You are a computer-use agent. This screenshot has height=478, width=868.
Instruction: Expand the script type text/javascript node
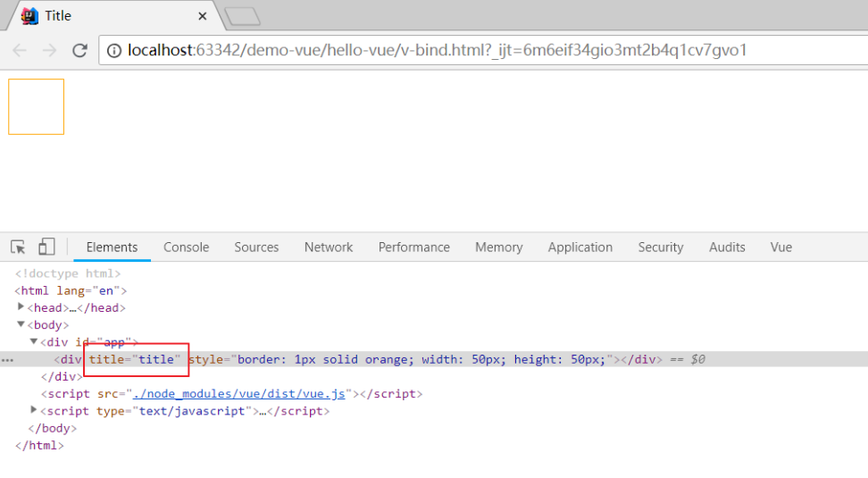click(x=34, y=410)
